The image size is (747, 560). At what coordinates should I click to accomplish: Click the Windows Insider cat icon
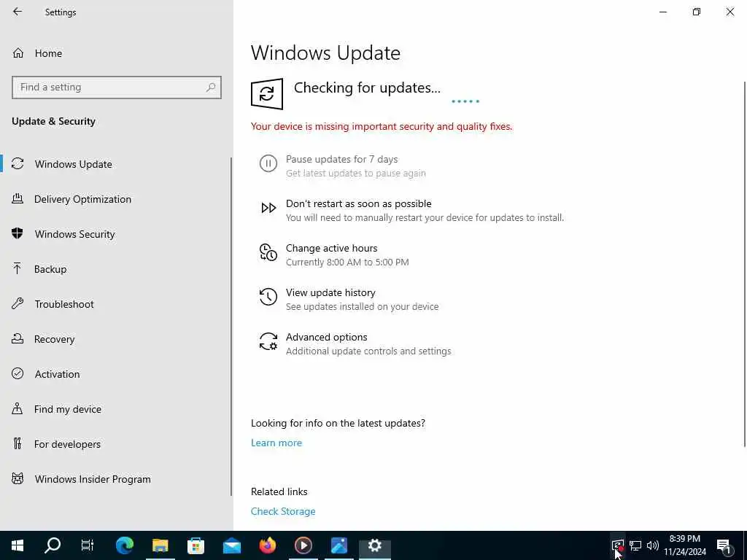[x=18, y=478]
